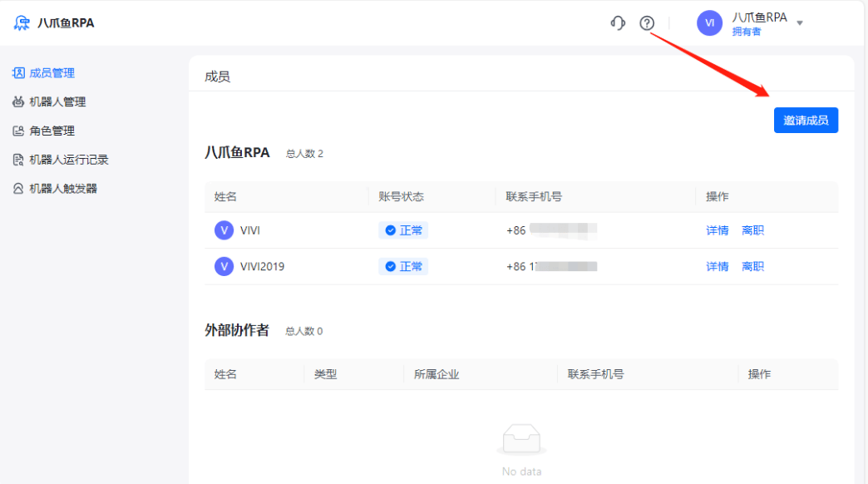Click the 八爪鱼RPA team section heading
868x484 pixels.
coord(237,153)
